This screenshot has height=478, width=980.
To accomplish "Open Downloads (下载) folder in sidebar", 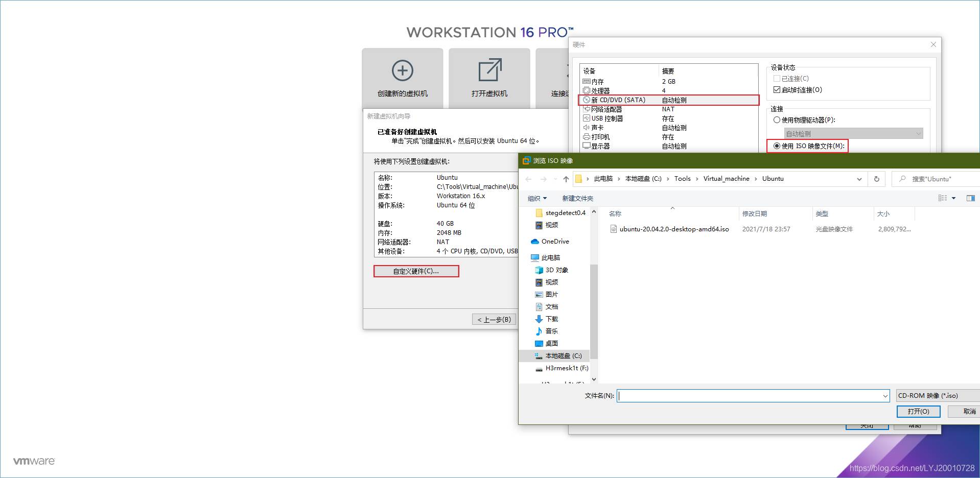I will tap(546, 319).
